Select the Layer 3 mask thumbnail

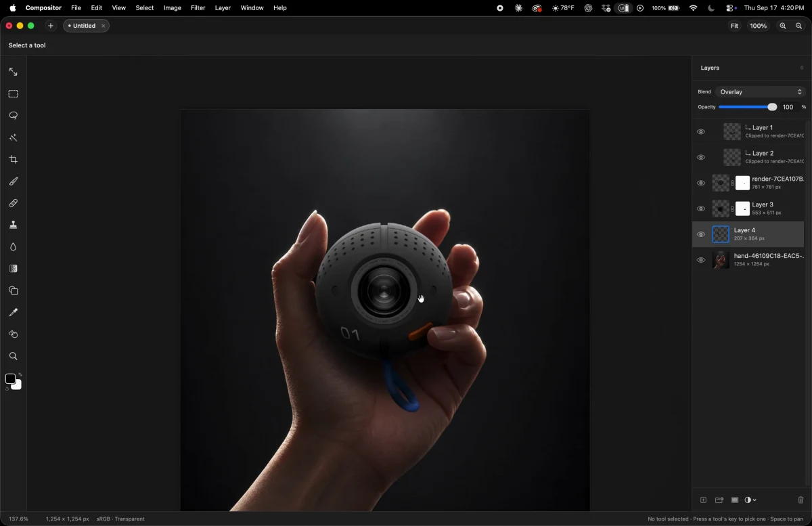[742, 209]
